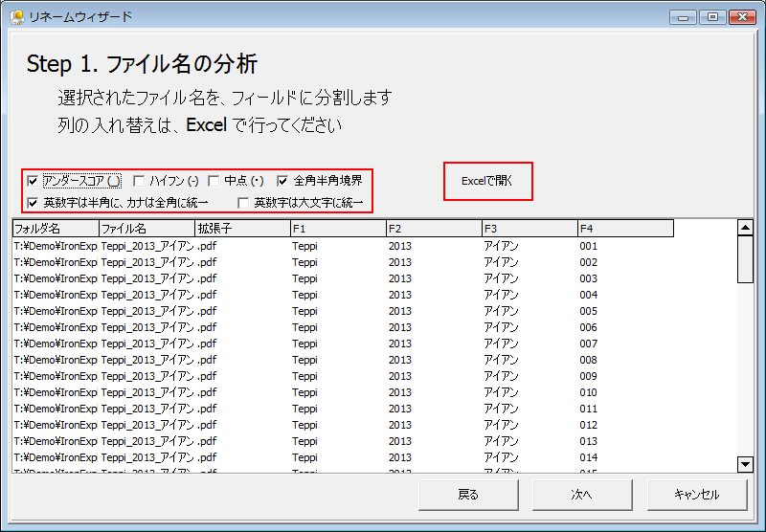
Task: Toggle the 全角半角境界 checkbox
Action: point(282,182)
